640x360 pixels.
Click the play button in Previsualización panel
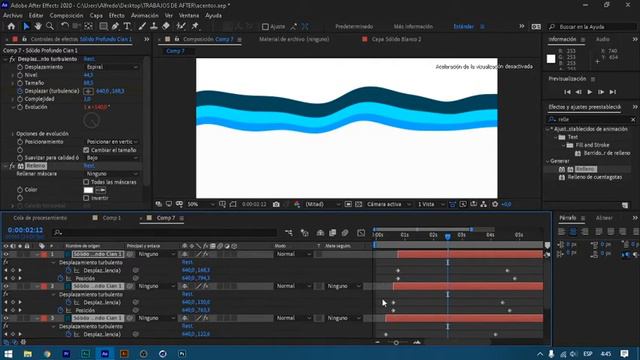click(x=590, y=92)
